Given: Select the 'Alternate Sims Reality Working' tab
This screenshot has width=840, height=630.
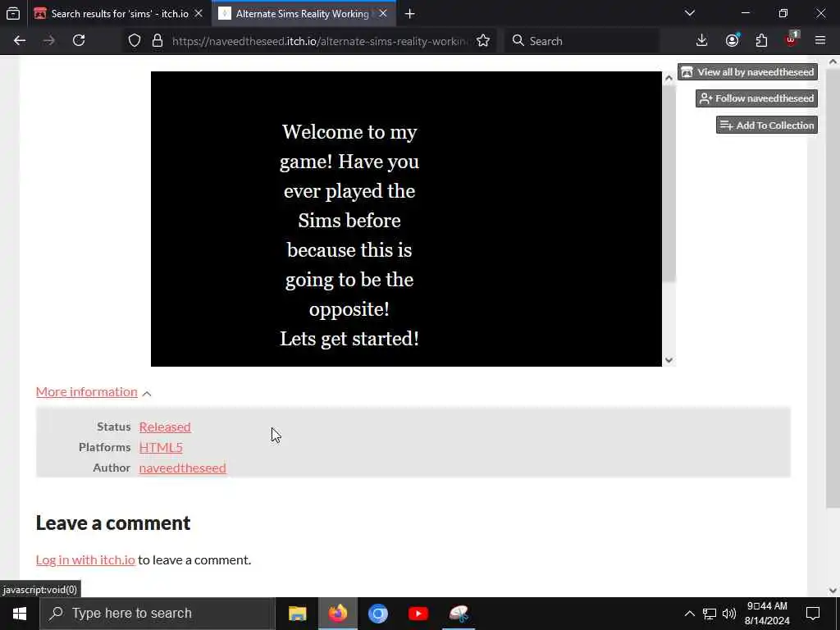Looking at the screenshot, I should click(302, 14).
